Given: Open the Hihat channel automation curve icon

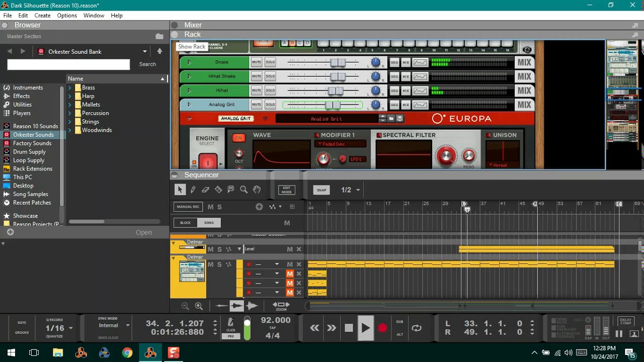Looking at the screenshot, I should (x=420, y=90).
